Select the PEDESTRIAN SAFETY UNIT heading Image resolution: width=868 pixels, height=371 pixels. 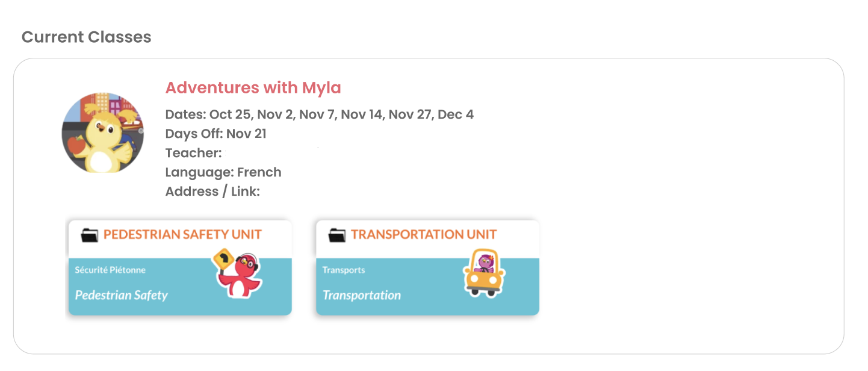point(183,234)
